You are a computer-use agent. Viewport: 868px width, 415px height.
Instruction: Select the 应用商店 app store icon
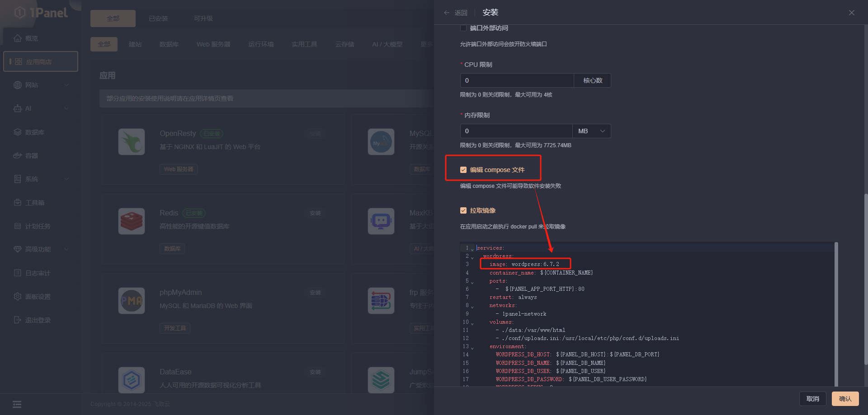[x=19, y=61]
